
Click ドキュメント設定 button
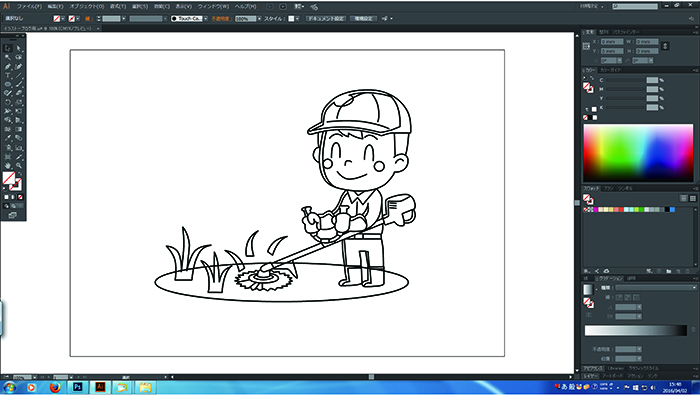pyautogui.click(x=326, y=19)
